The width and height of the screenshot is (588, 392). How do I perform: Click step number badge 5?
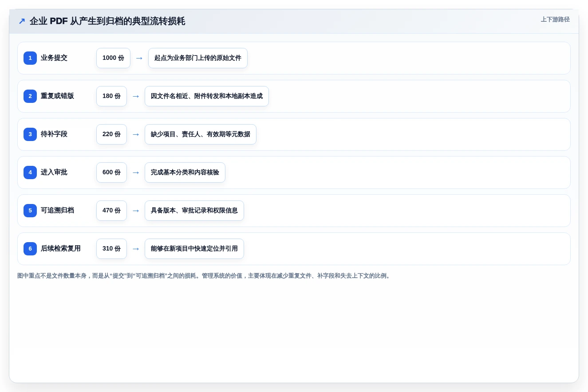tap(30, 211)
